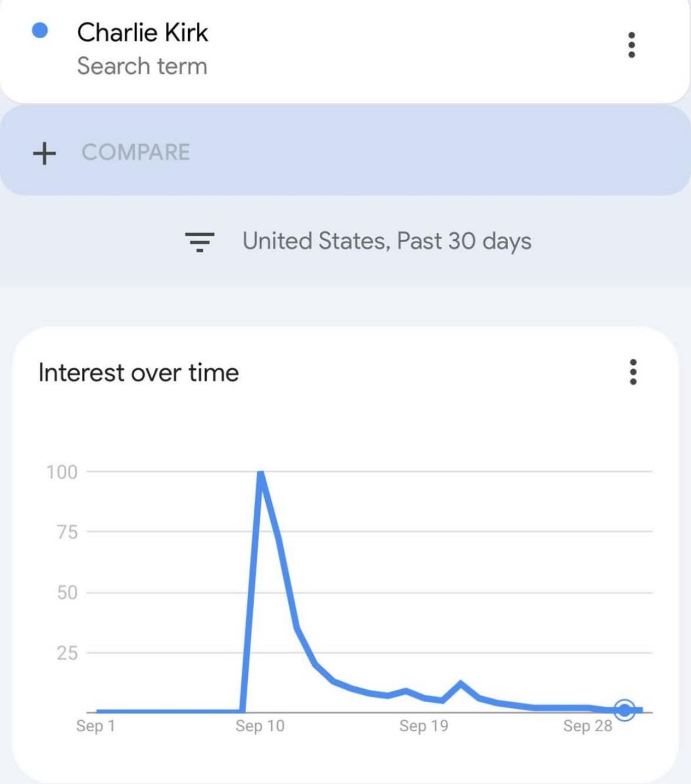
Task: Tap the filter lines icon
Action: pos(199,241)
